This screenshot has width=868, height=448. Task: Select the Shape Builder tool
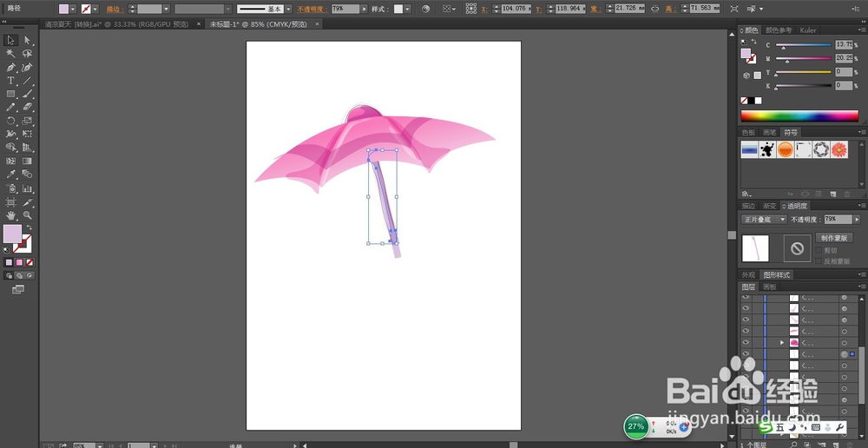pos(10,148)
